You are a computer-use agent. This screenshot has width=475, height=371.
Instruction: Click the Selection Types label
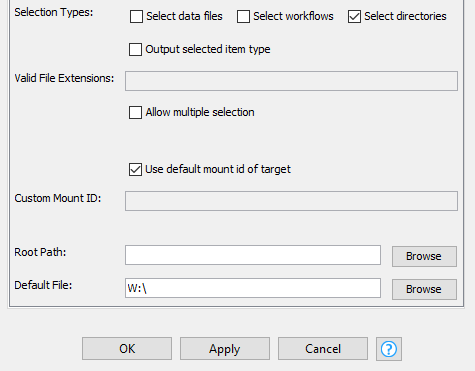coord(54,13)
